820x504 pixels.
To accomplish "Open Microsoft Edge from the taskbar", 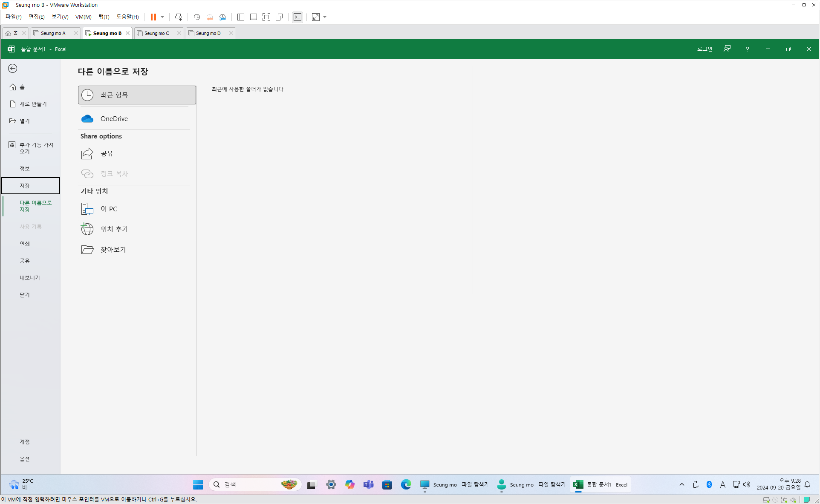I will [406, 484].
